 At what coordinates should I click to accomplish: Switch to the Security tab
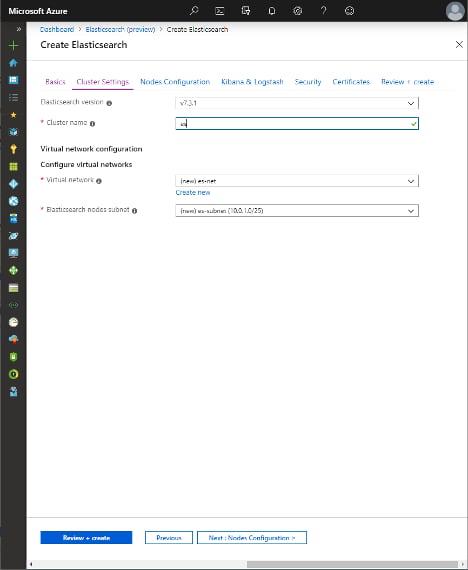click(x=308, y=82)
